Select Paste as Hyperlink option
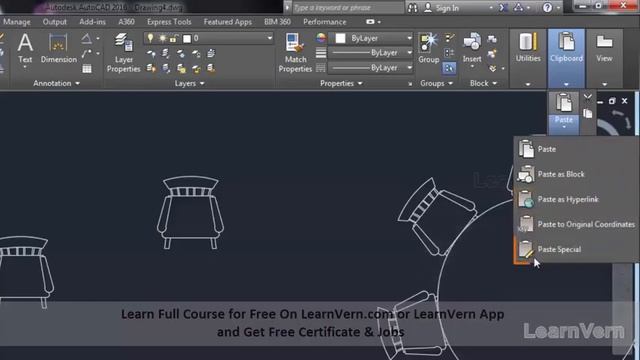 point(576,199)
